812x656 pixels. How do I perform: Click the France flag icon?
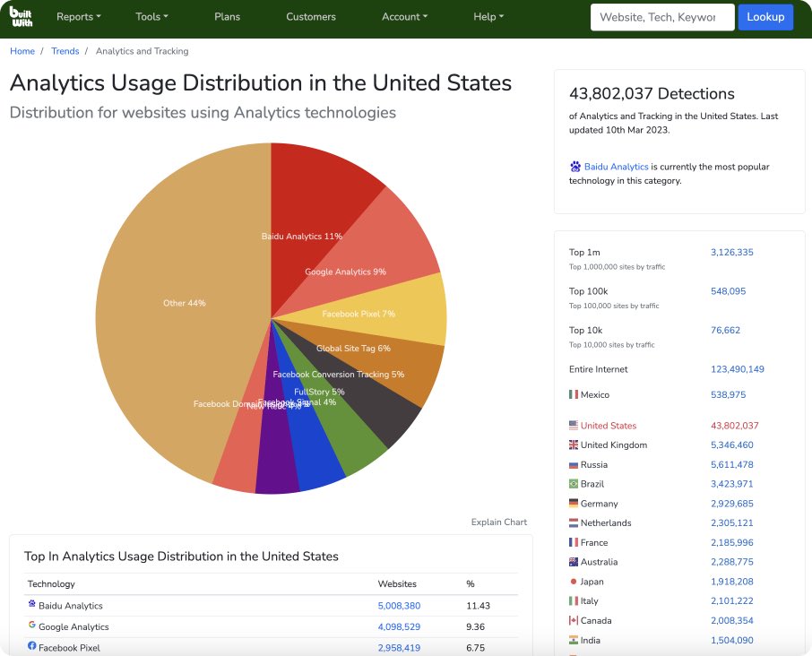tap(574, 542)
